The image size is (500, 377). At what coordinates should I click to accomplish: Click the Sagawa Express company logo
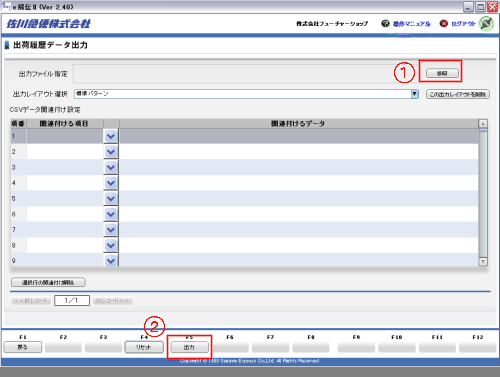pyautogui.click(x=49, y=24)
